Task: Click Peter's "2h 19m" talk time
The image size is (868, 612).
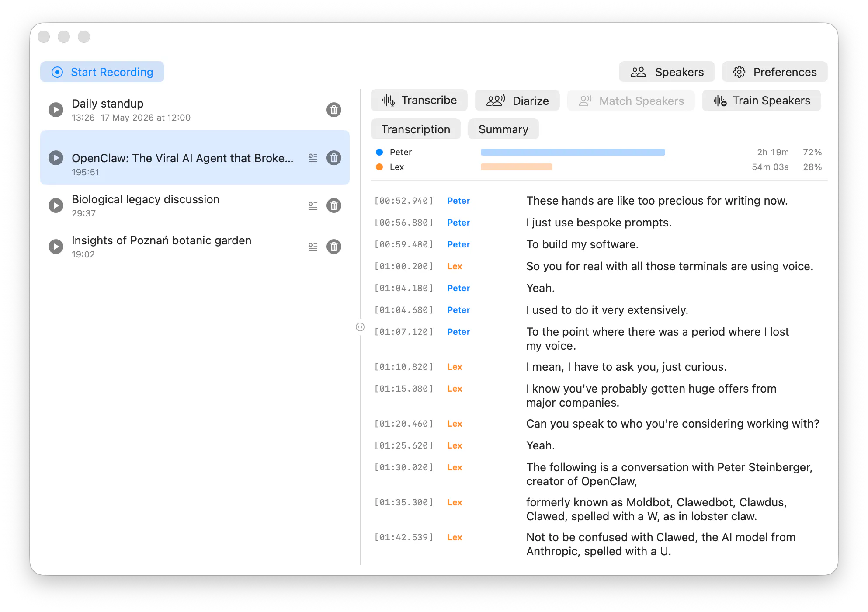Action: (773, 152)
